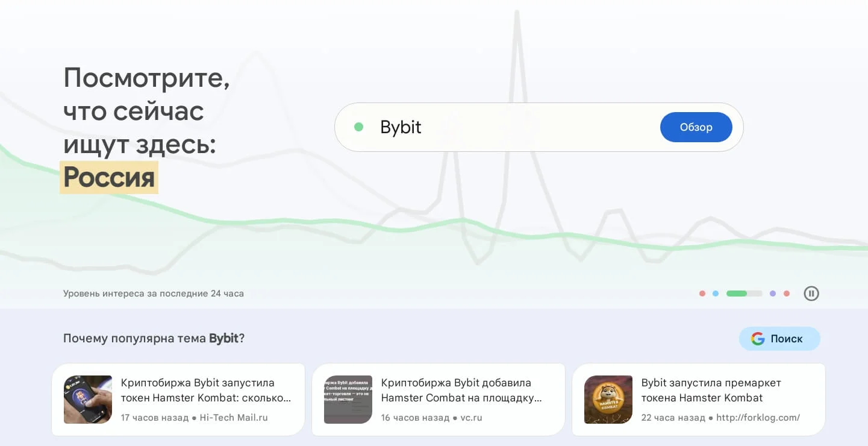Select the purple carousel dot
Screen dimensions: 868x446
pos(773,294)
